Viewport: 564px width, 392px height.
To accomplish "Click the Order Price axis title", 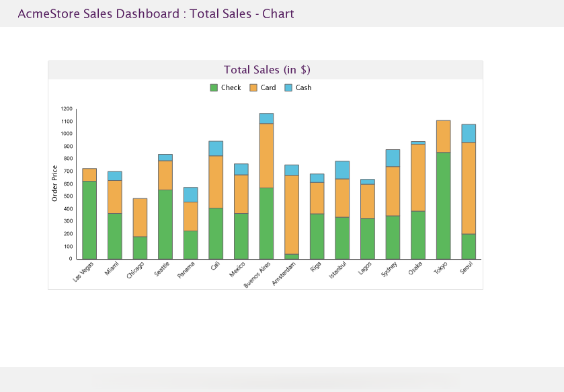I will coord(55,184).
